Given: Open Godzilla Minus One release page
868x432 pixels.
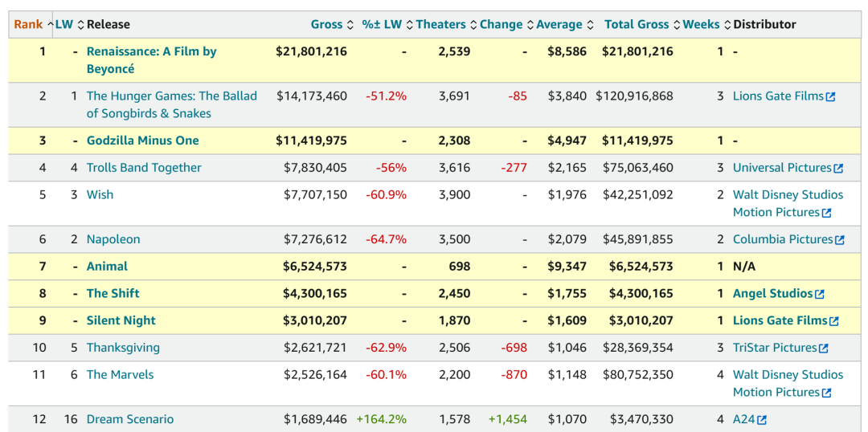Looking at the screenshot, I should tap(142, 141).
